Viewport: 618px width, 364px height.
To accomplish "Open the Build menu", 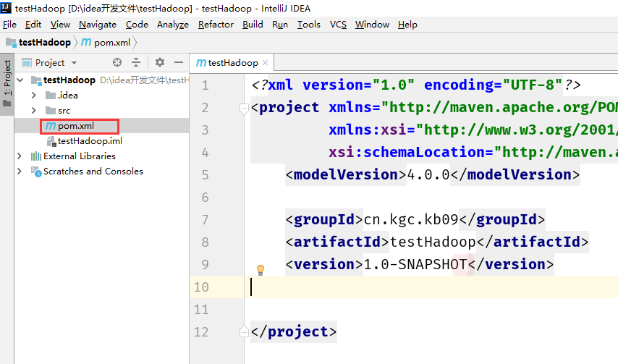I will (253, 25).
